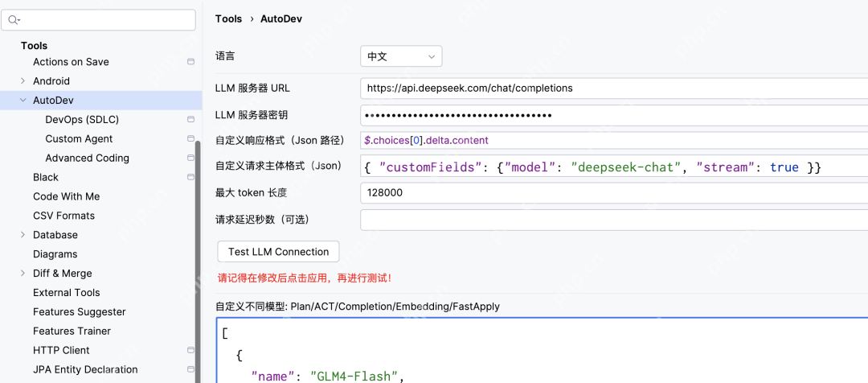Click inside the custom models JSON editor

pos(542,350)
